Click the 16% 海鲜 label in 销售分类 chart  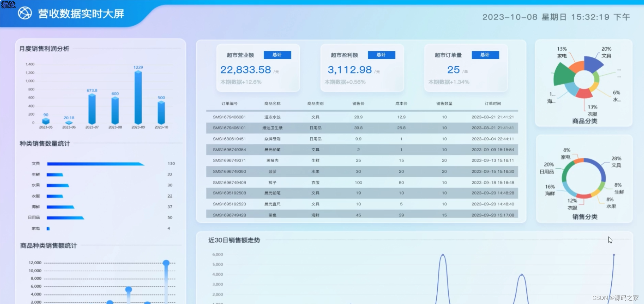[x=550, y=190]
